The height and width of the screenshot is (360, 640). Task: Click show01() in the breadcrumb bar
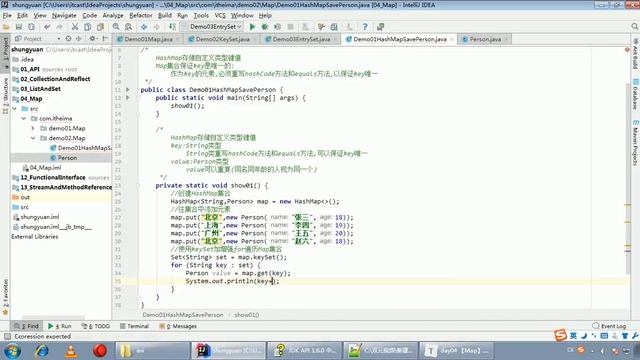pyautogui.click(x=247, y=315)
